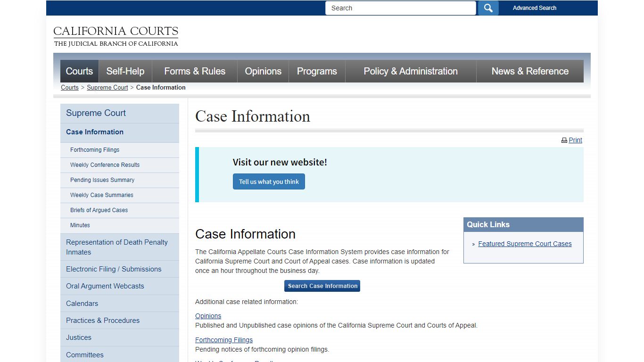Open the California Courts logo homepage
The image size is (644, 362).
pos(116,36)
